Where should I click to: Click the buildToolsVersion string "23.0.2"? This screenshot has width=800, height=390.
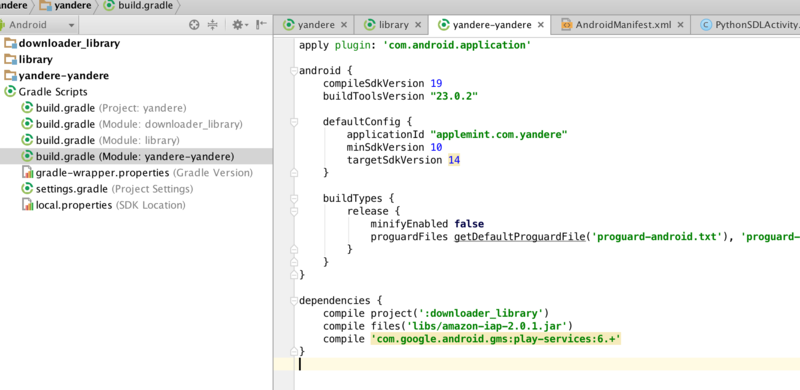point(454,96)
